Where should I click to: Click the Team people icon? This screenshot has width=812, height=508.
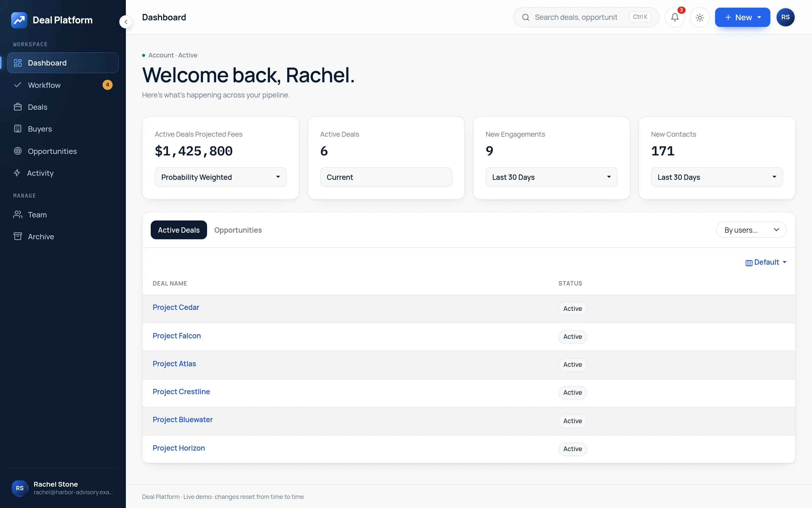tap(18, 215)
